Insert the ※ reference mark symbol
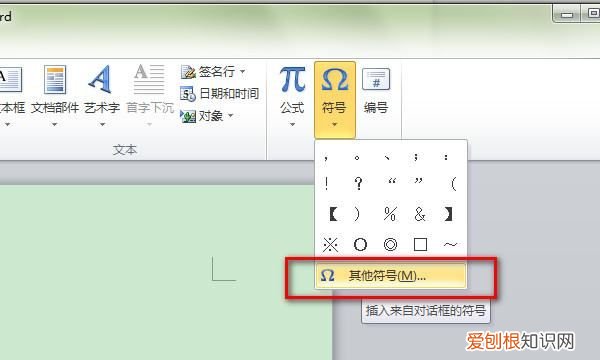 pos(330,244)
